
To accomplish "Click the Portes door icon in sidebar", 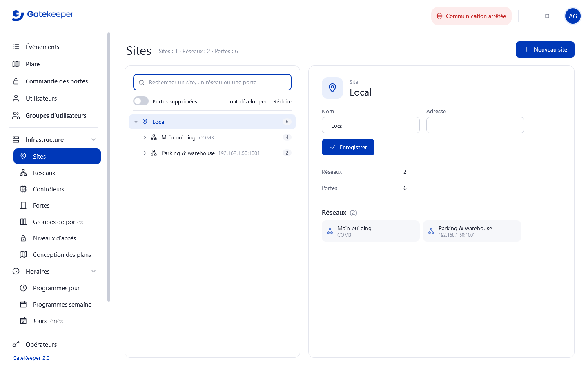I will click(23, 205).
